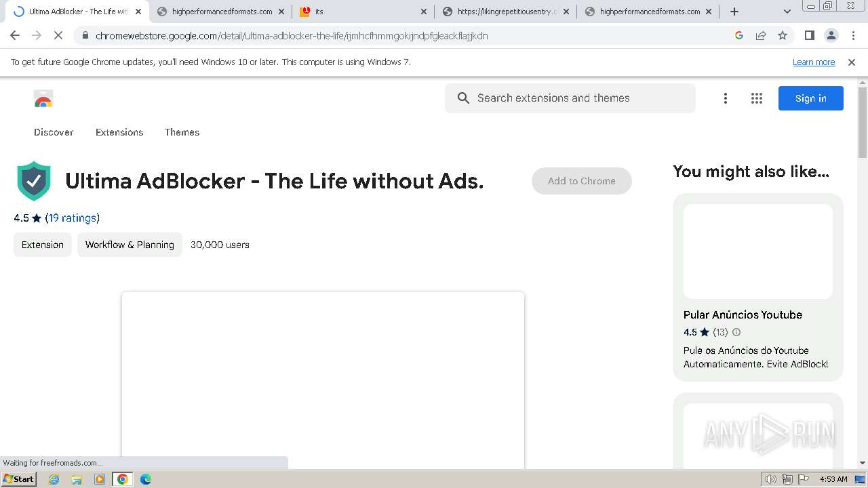Click the forward navigation arrow

point(37,35)
